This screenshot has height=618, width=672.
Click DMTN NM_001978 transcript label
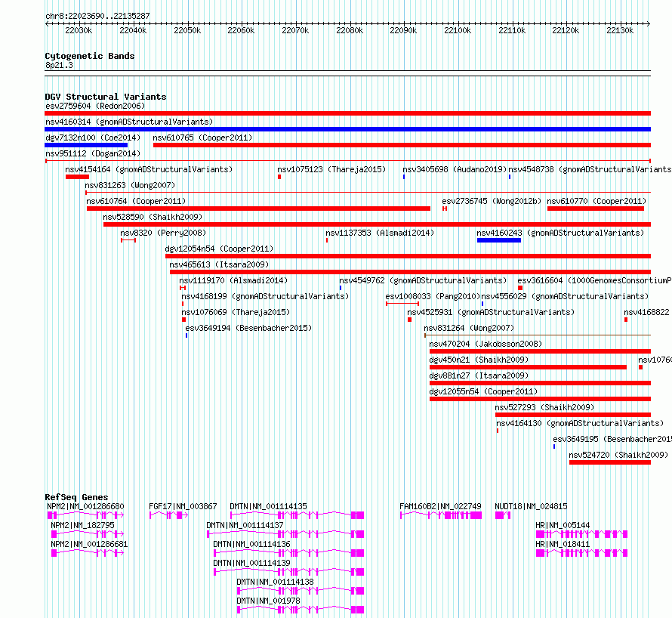(268, 601)
